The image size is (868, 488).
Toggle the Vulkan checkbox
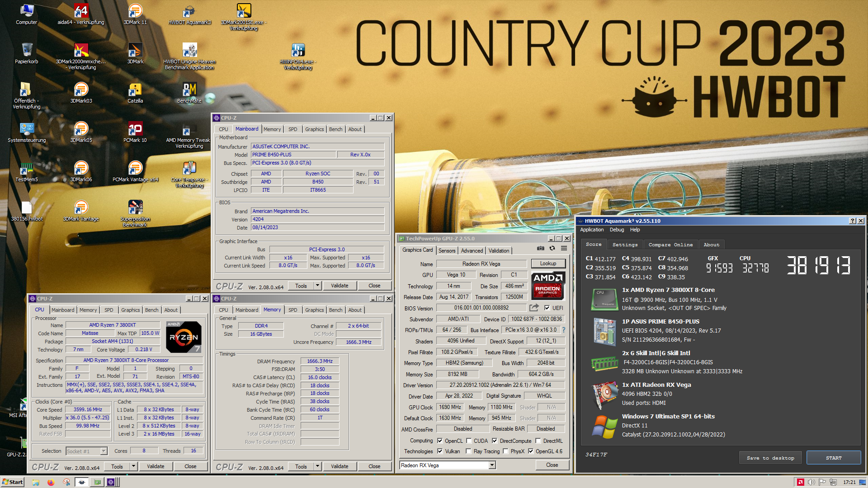440,451
